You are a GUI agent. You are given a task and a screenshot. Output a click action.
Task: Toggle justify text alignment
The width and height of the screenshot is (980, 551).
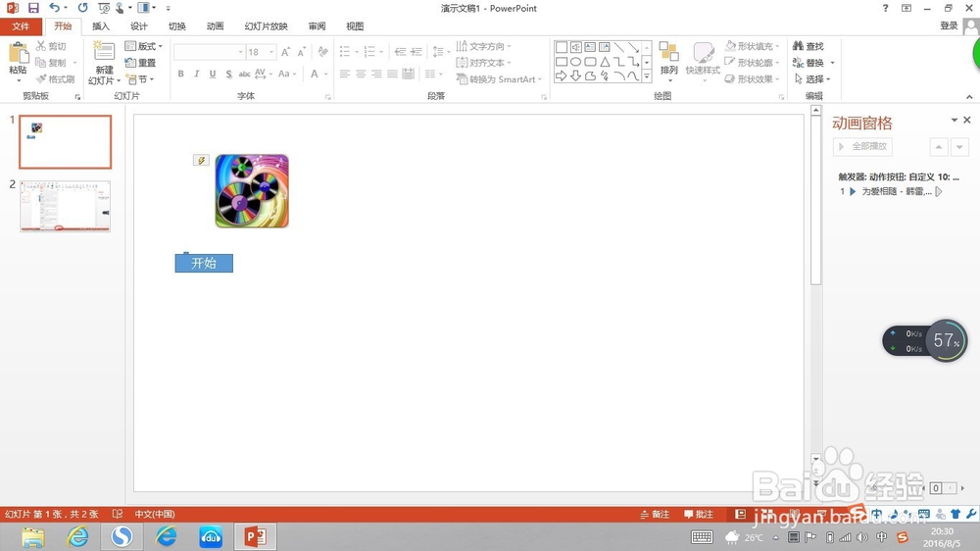point(393,74)
